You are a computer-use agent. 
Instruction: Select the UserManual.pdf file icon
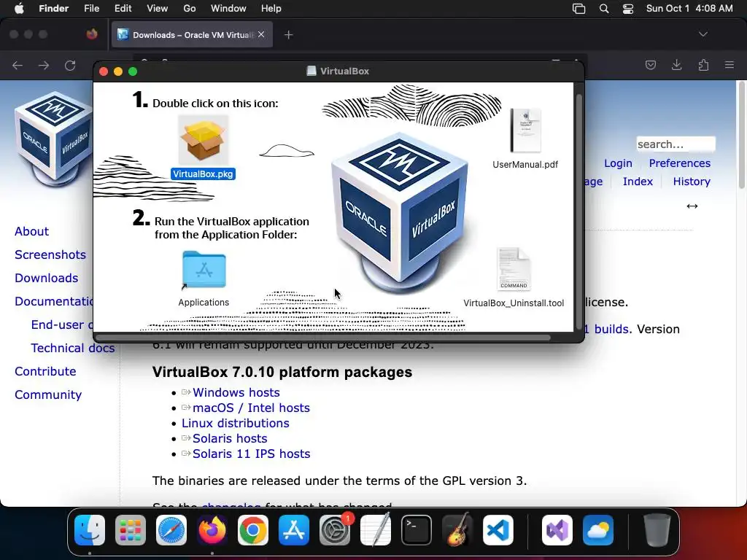point(525,130)
